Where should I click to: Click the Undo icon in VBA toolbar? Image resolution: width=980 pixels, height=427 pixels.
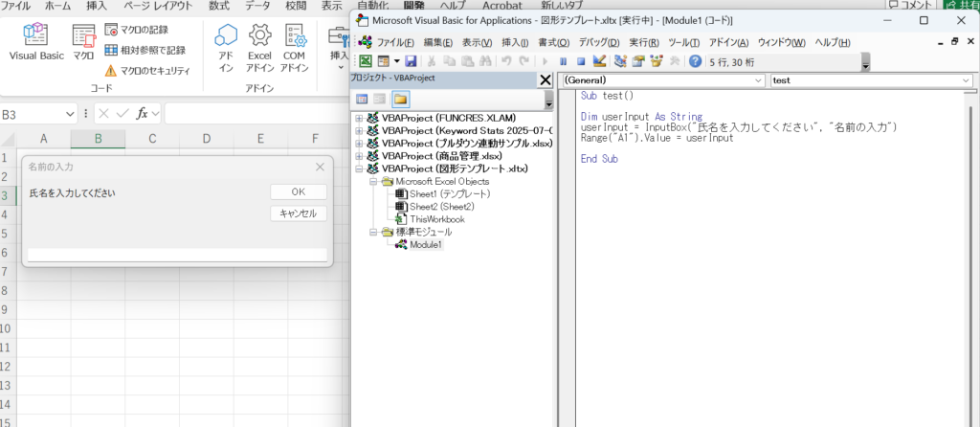click(507, 61)
